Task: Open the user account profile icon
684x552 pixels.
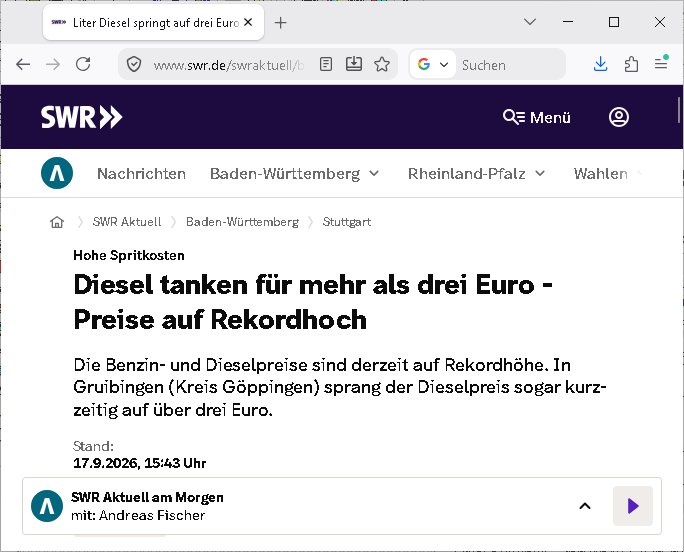Action: 619,117
